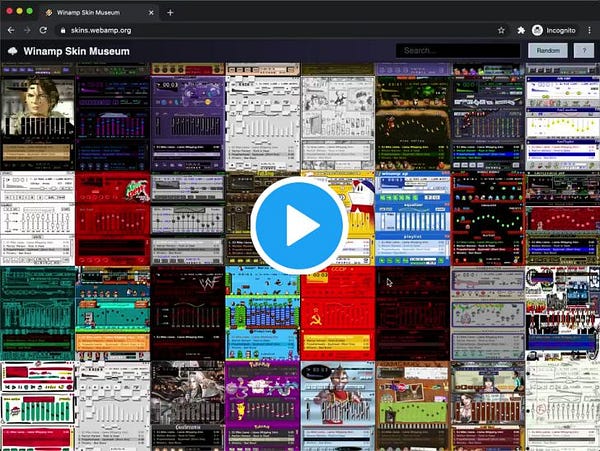
Task: Click the Random button
Action: [548, 50]
